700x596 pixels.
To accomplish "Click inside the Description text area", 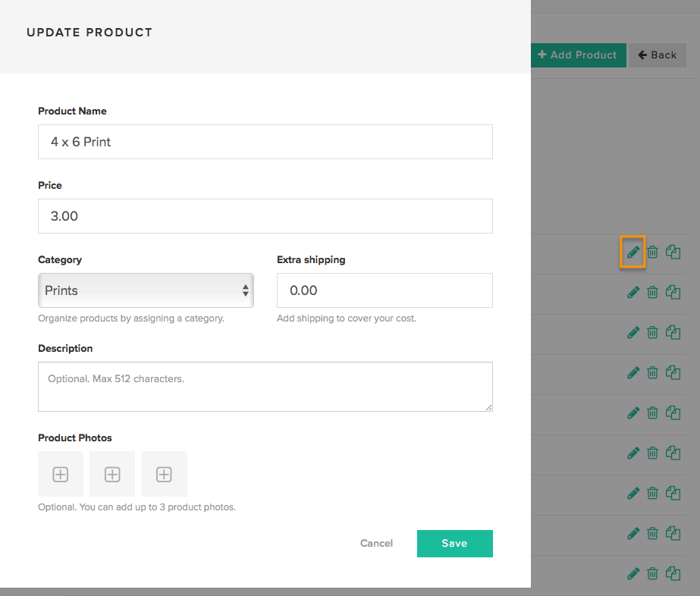I will pos(265,387).
